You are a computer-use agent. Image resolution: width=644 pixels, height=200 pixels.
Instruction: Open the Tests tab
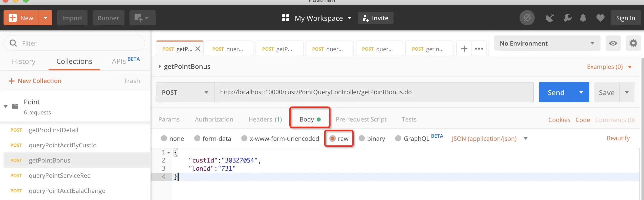point(409,119)
